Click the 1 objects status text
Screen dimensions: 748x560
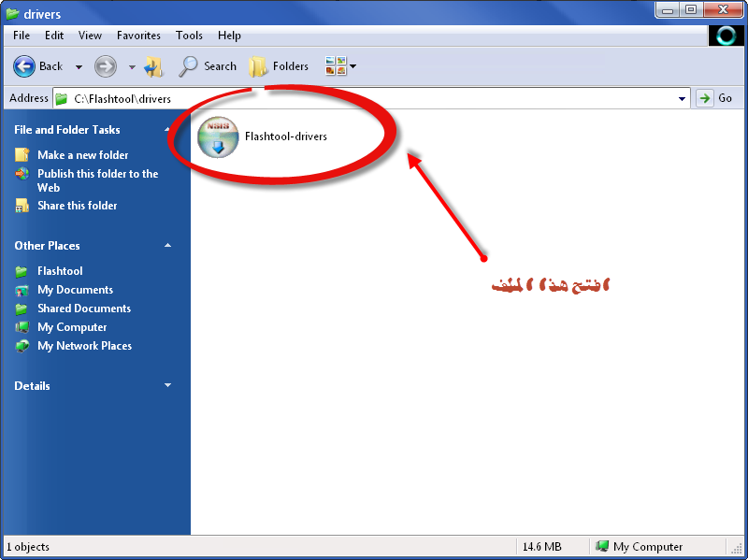[28, 547]
